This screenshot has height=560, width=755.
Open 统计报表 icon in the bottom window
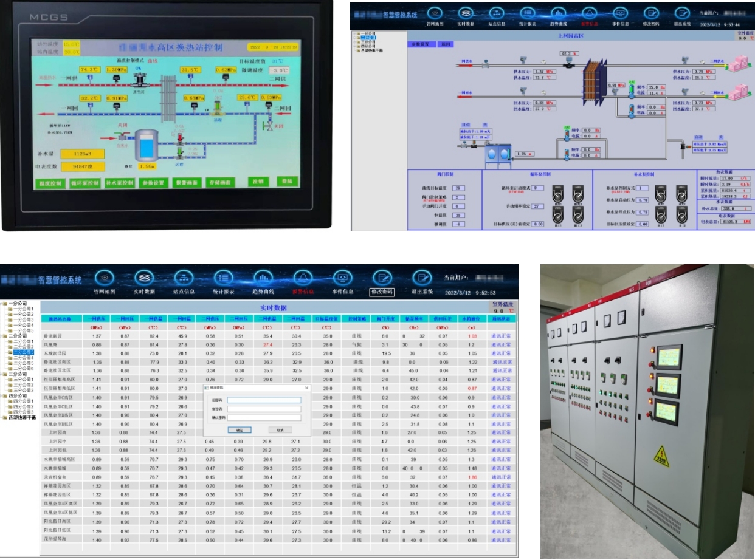[222, 279]
